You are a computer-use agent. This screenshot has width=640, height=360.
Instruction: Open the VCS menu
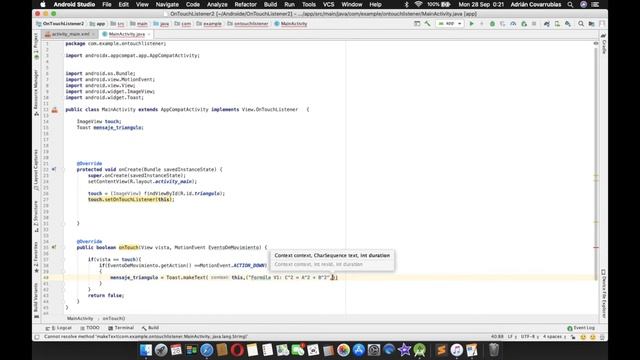(329, 4)
